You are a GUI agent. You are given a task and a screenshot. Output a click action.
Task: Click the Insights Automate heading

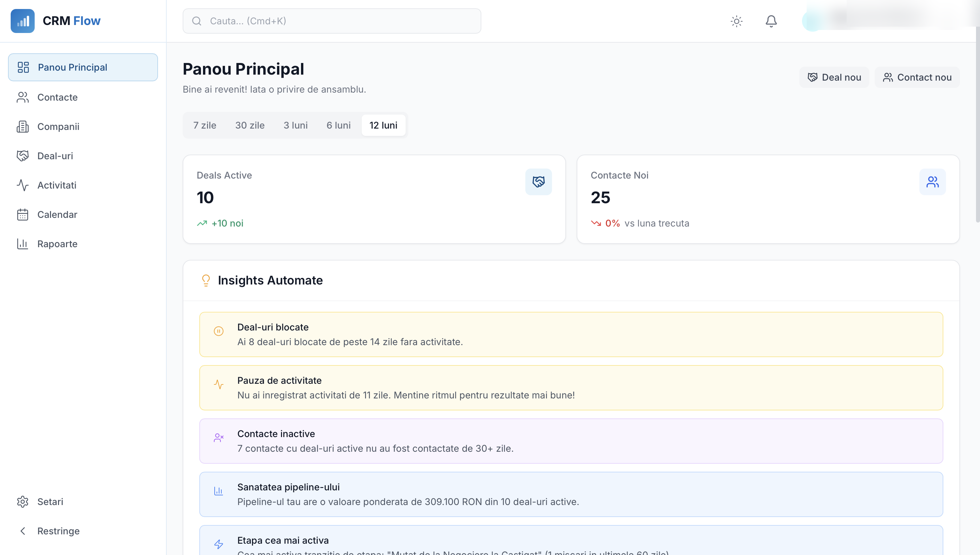click(270, 280)
